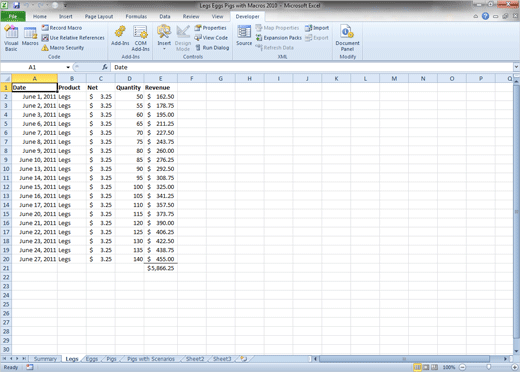
Task: Expand the Name Box dropdown
Action: [x=68, y=67]
